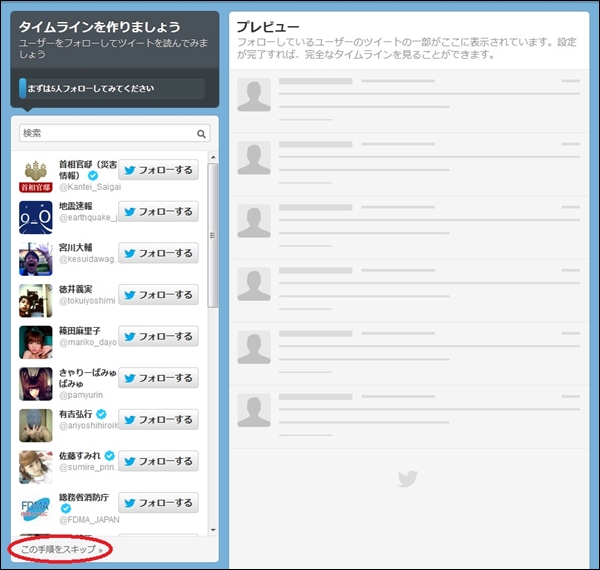Follow 徳井義実 @tokuiyoshimi
The height and width of the screenshot is (570, 600).
point(158,295)
